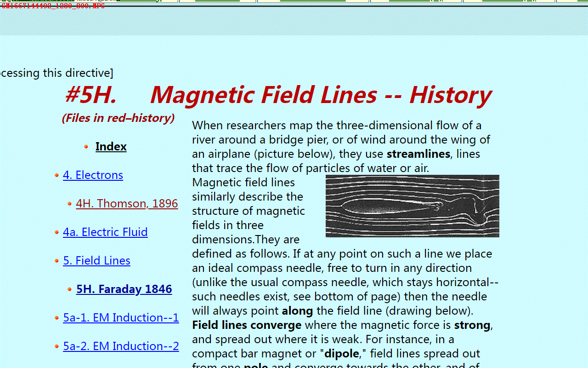Screen dimensions: 588x368
Task: Open the '5. Field Lines' link
Action: pyautogui.click(x=96, y=261)
